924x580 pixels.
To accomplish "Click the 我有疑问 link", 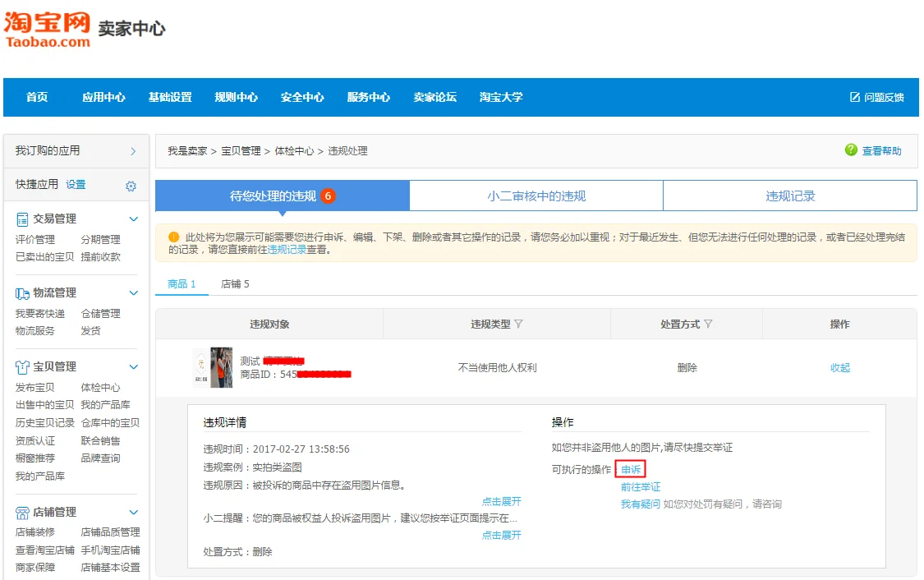I will pyautogui.click(x=640, y=504).
